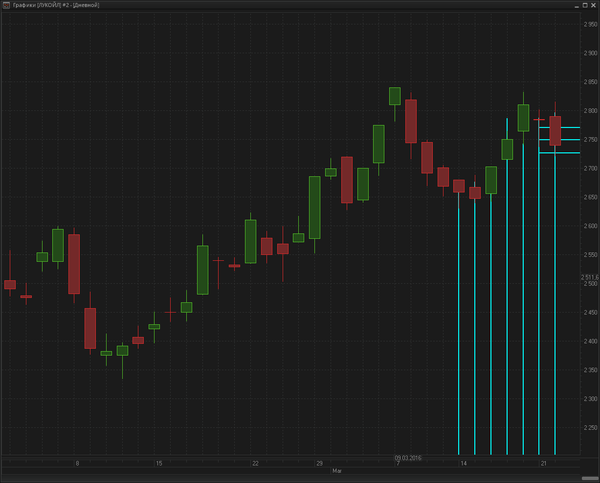Click the 2 700 price axis label
Screen dimensions: 600x483
[x=590, y=168]
